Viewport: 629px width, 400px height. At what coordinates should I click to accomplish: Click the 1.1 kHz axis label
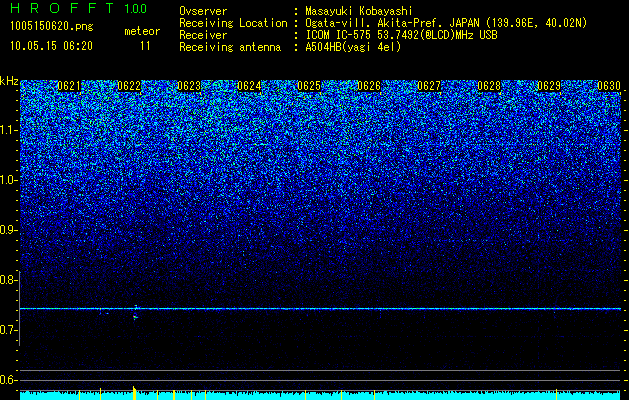coord(9,130)
